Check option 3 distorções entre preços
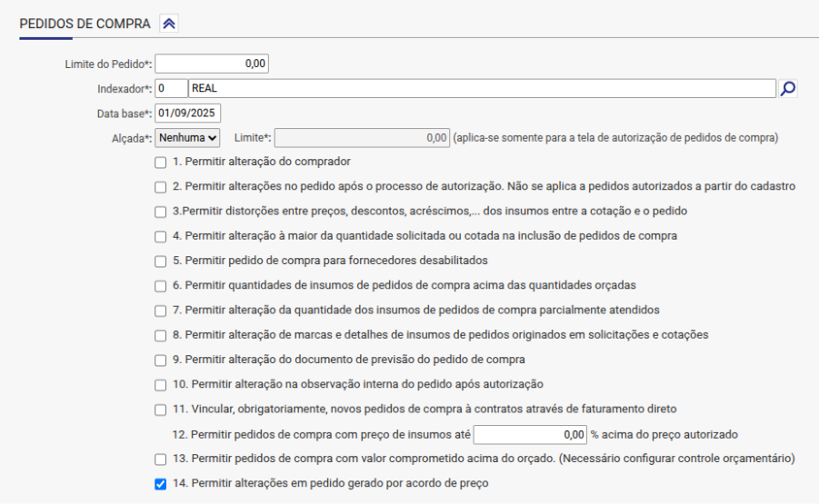 pos(160,212)
